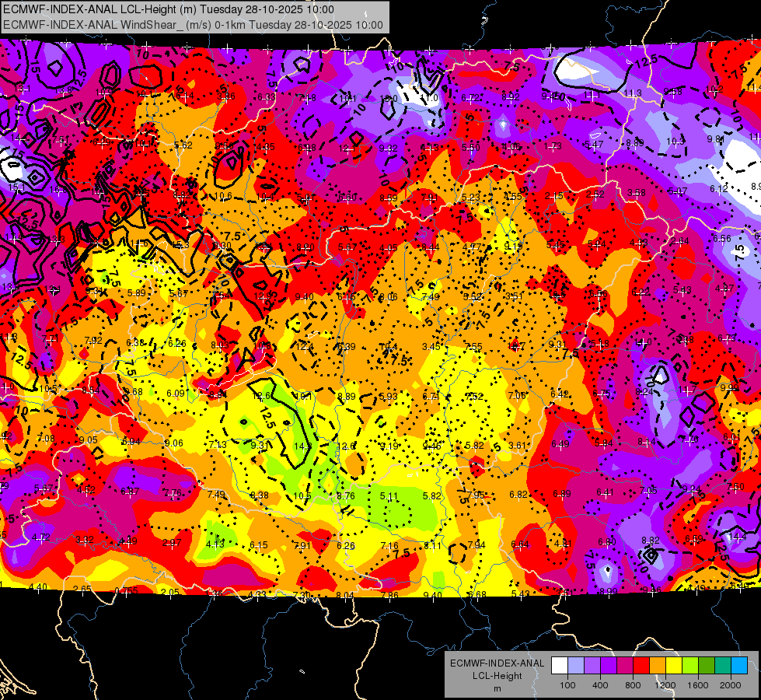The image size is (761, 700).
Task: Click the legend tick label '400'
Action: pos(600,685)
